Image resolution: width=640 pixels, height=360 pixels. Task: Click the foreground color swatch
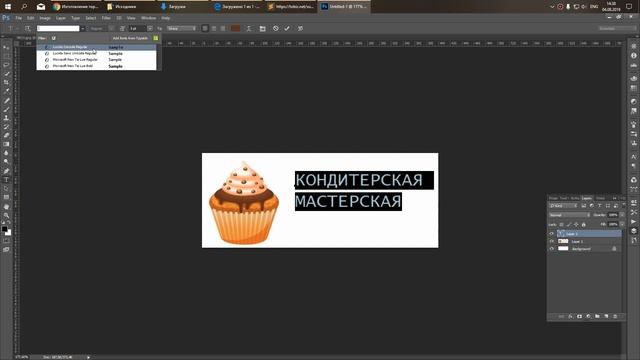(4, 229)
